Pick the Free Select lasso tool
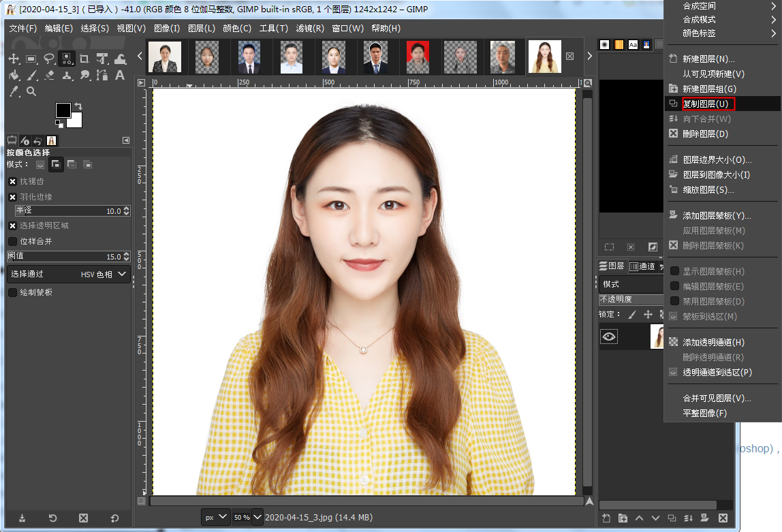The image size is (782, 532). [x=49, y=59]
